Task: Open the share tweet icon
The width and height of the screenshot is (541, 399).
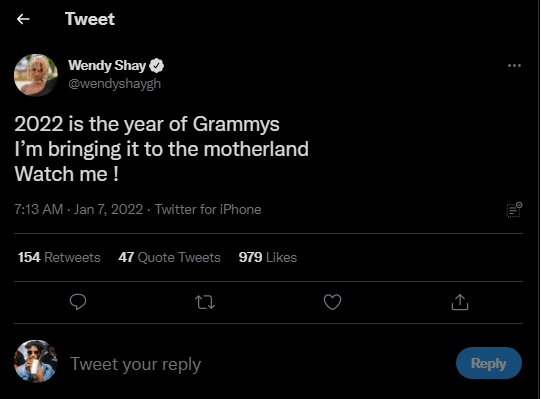Action: [460, 302]
